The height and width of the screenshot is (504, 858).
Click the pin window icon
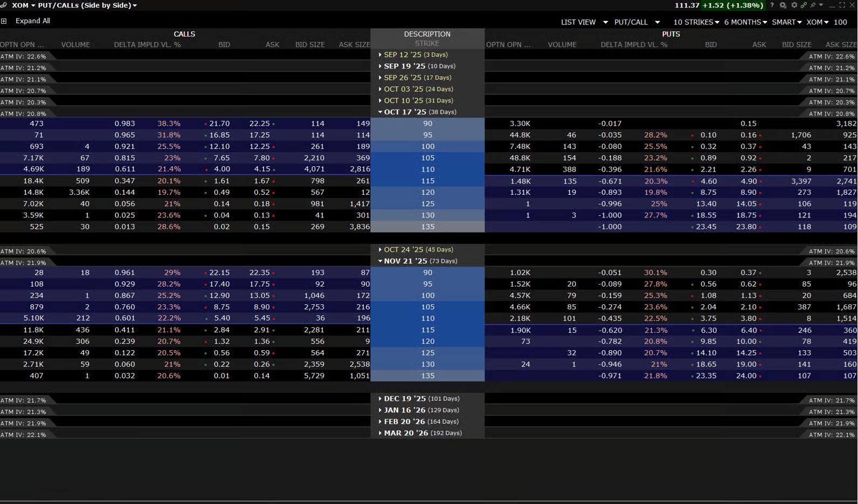[x=813, y=5]
